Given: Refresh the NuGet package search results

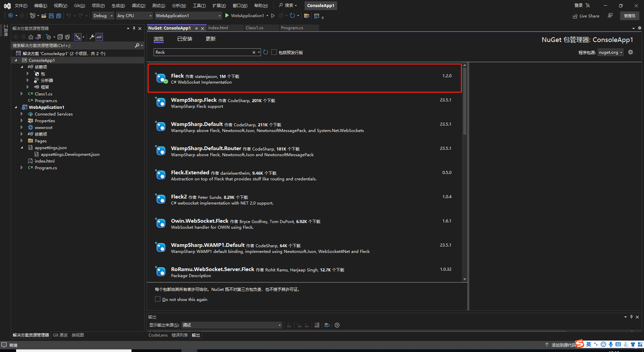Looking at the screenshot, I should 266,52.
